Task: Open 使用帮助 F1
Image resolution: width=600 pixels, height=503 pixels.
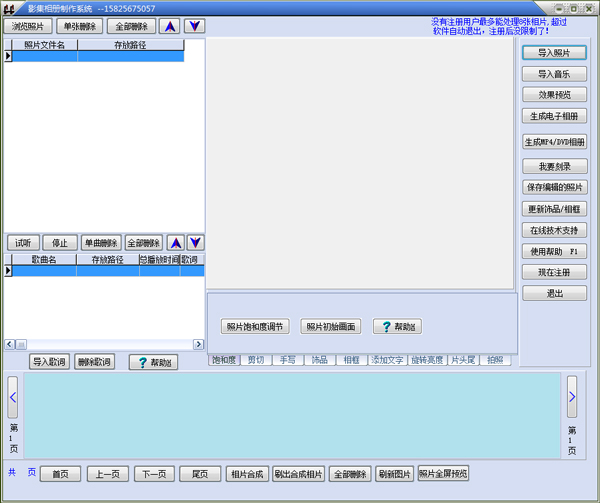Action: [x=554, y=251]
